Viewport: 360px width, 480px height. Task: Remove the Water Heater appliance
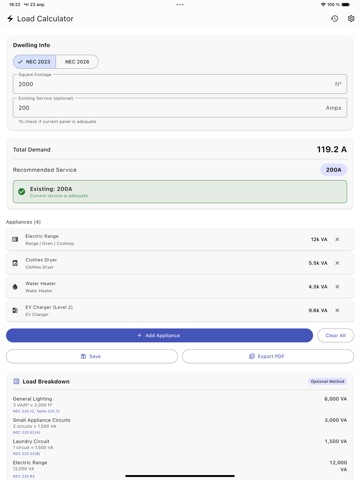[337, 287]
